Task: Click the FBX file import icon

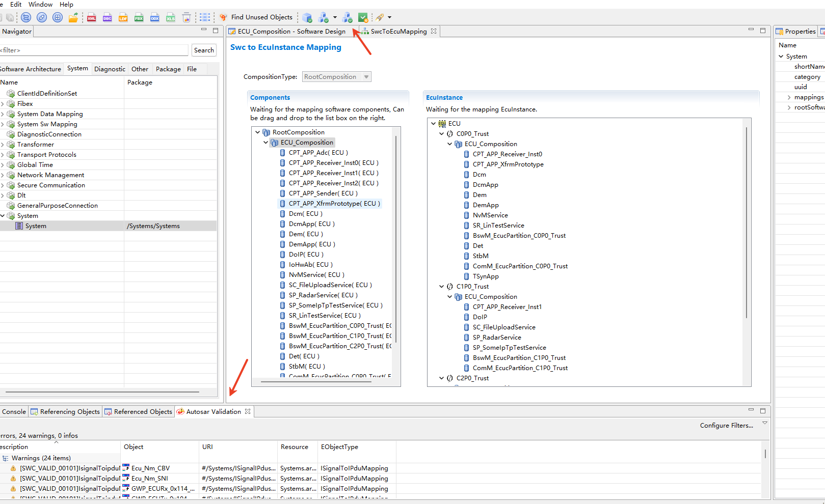Action: point(139,18)
